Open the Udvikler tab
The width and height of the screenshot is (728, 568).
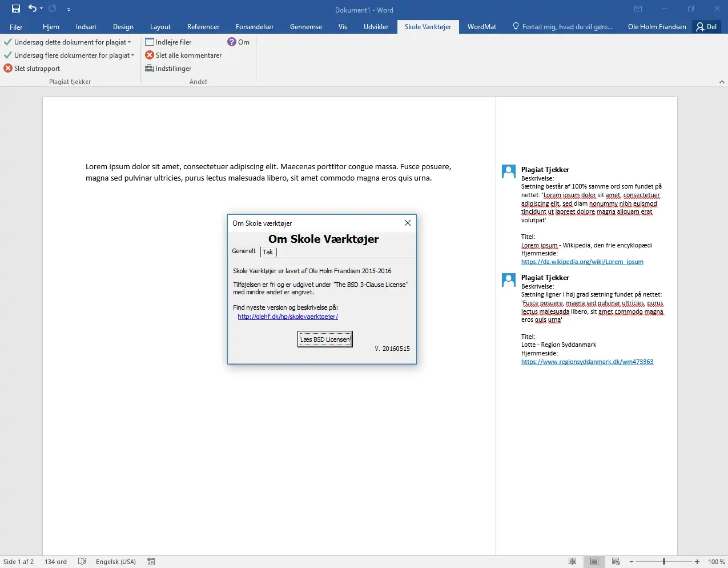[x=376, y=27]
